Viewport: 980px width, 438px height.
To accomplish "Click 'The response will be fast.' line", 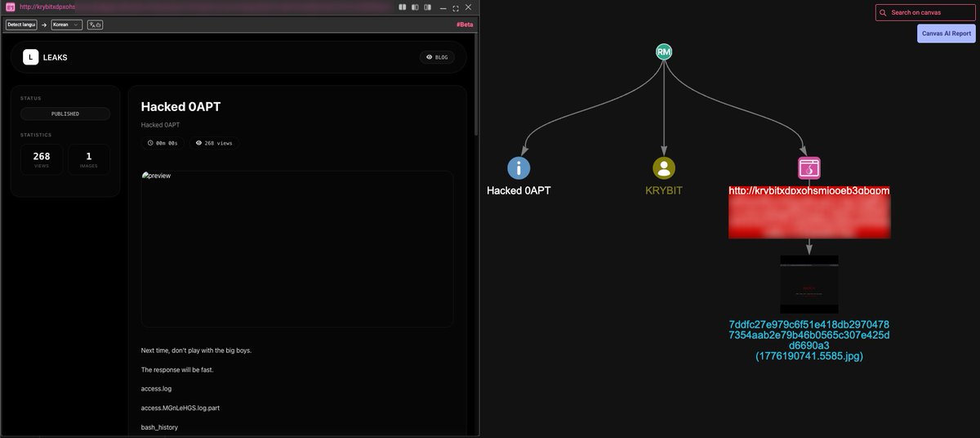I will pos(177,369).
